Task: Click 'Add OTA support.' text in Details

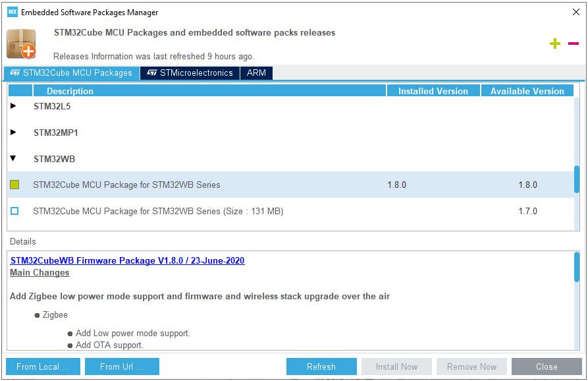Action: tap(109, 345)
